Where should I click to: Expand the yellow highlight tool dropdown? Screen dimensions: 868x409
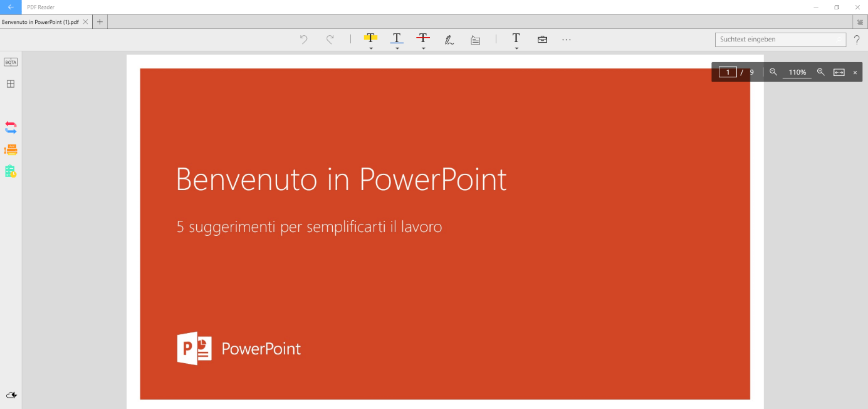371,48
